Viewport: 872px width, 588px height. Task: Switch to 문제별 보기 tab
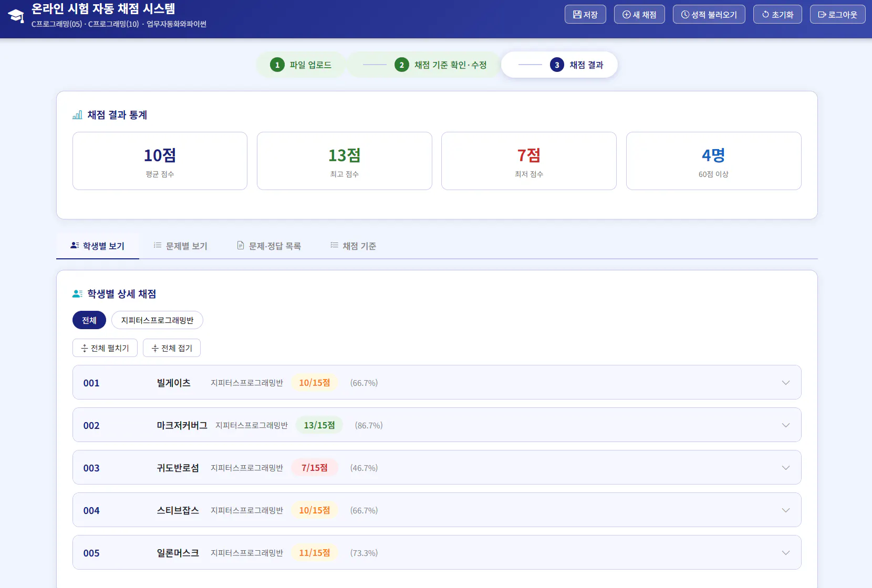[x=181, y=246]
